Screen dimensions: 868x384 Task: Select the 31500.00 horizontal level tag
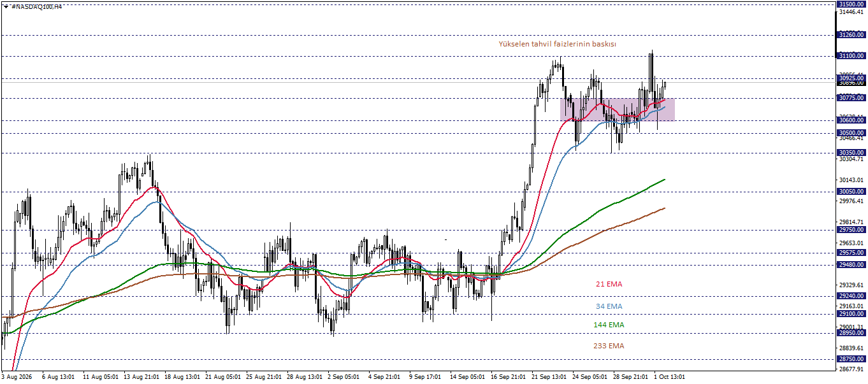(851, 4)
